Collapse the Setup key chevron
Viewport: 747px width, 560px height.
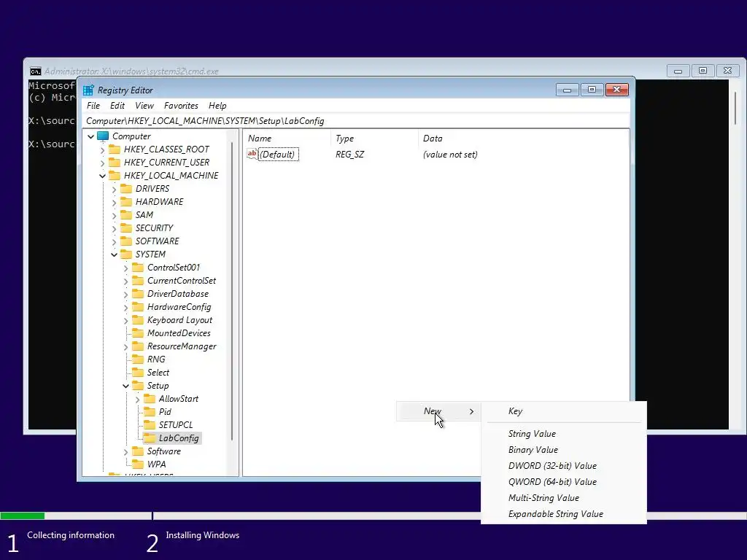click(x=125, y=386)
